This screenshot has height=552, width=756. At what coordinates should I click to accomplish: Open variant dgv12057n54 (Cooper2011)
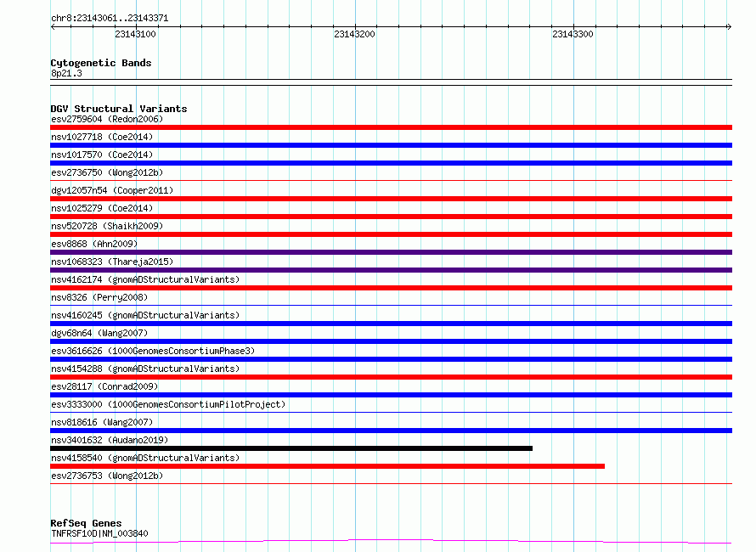112,190
